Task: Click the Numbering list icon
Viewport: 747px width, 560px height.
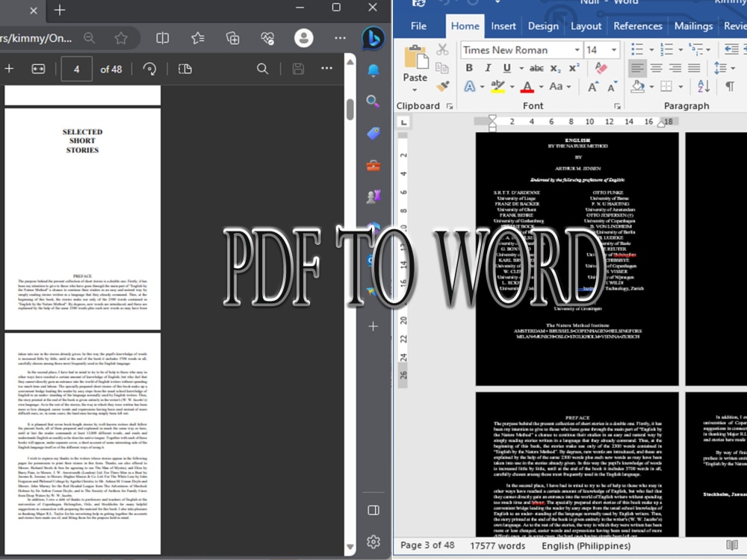Action: click(x=666, y=49)
